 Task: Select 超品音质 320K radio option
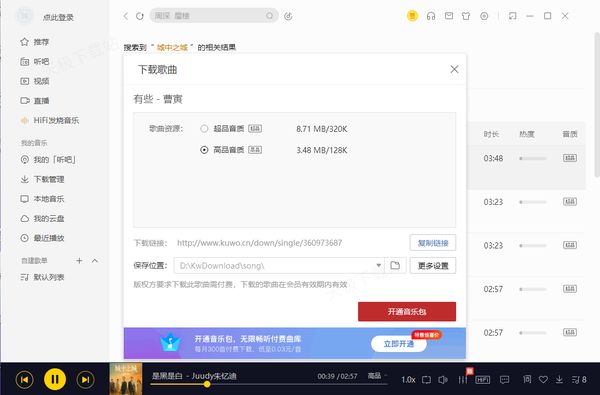click(x=204, y=129)
